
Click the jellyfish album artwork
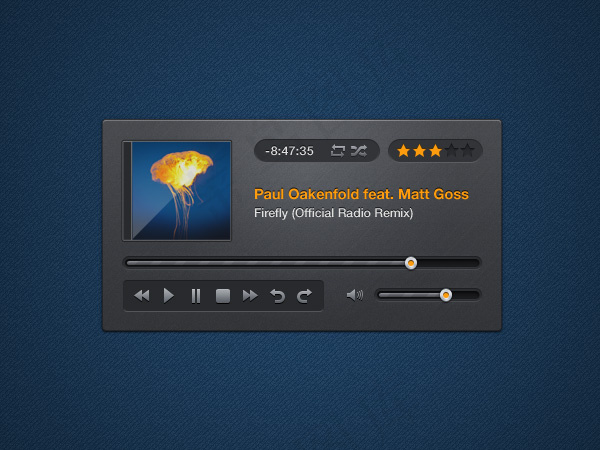tap(181, 191)
